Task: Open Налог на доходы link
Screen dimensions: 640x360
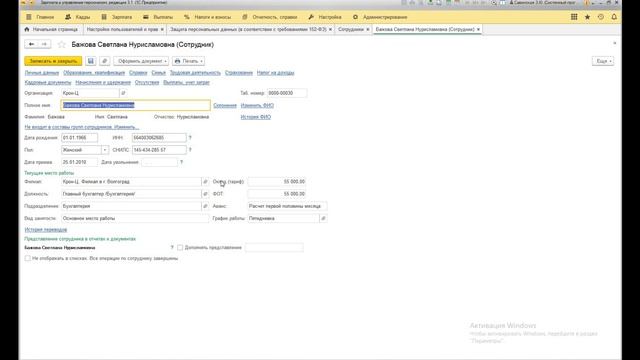Action: coord(276,73)
